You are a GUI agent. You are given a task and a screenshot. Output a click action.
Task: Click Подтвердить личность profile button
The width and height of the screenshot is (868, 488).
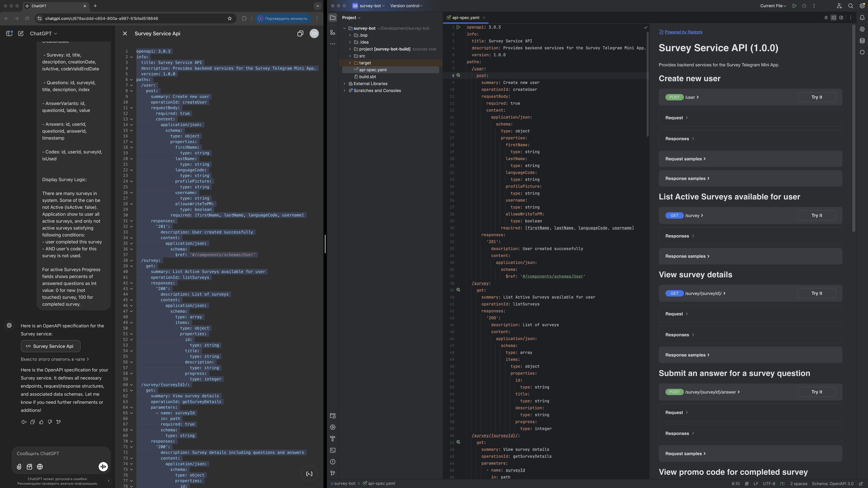coord(283,18)
